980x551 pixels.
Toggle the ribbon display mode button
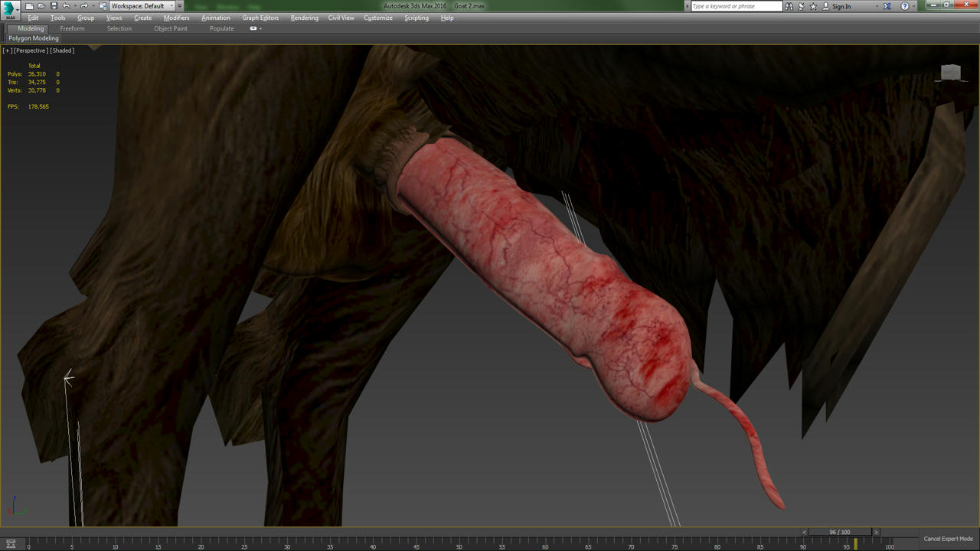[253, 28]
